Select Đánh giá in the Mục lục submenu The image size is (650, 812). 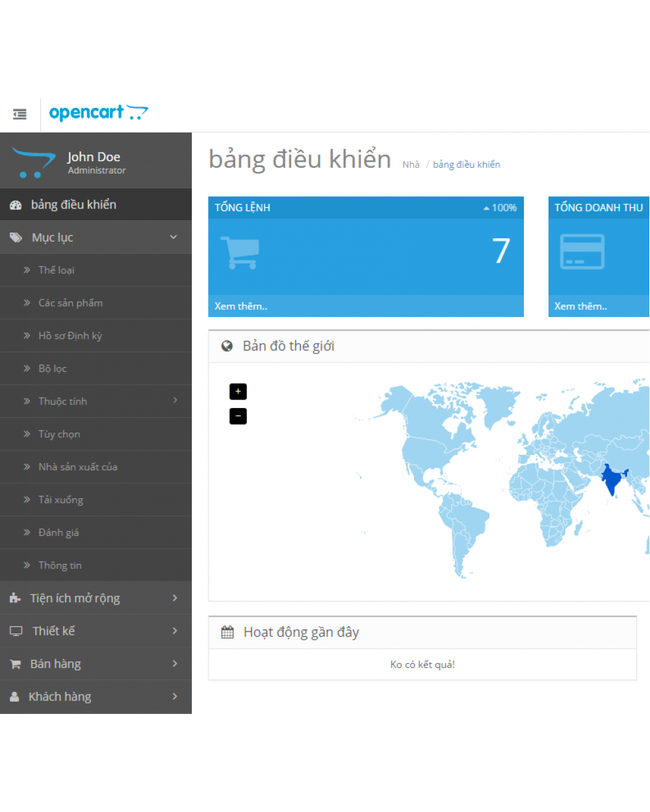[58, 532]
